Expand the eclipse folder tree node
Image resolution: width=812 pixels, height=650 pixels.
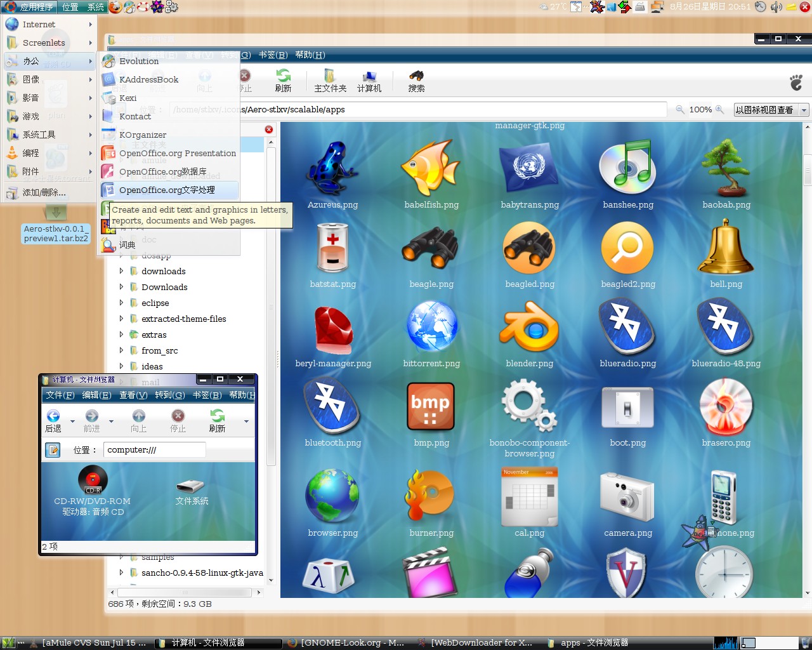click(121, 303)
